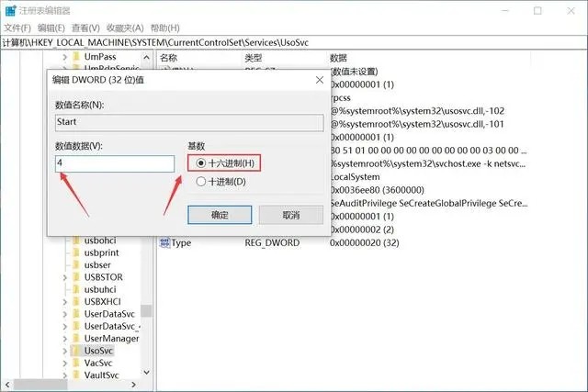Expand the VacSvc tree node
The height and width of the screenshot is (392, 588).
point(64,364)
